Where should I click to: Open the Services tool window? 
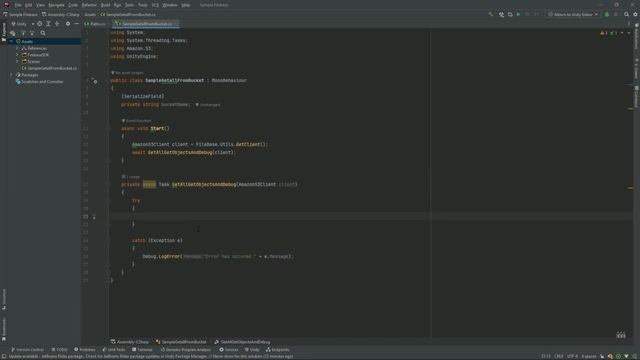[229, 350]
